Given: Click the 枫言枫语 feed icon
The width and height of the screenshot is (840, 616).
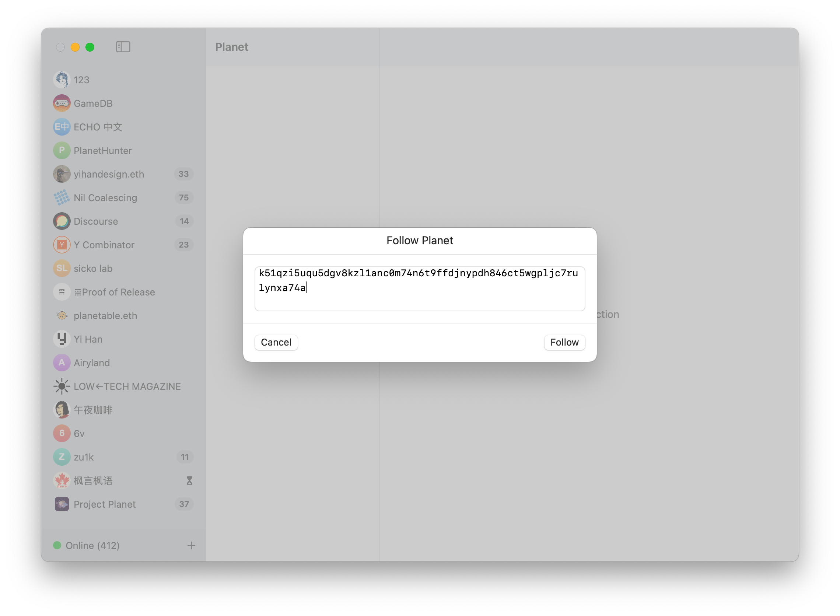Looking at the screenshot, I should pyautogui.click(x=61, y=480).
